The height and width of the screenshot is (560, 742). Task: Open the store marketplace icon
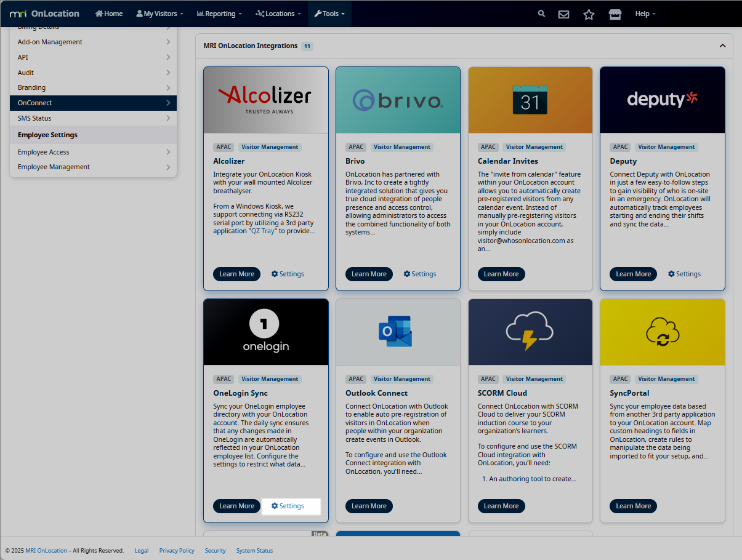point(615,14)
